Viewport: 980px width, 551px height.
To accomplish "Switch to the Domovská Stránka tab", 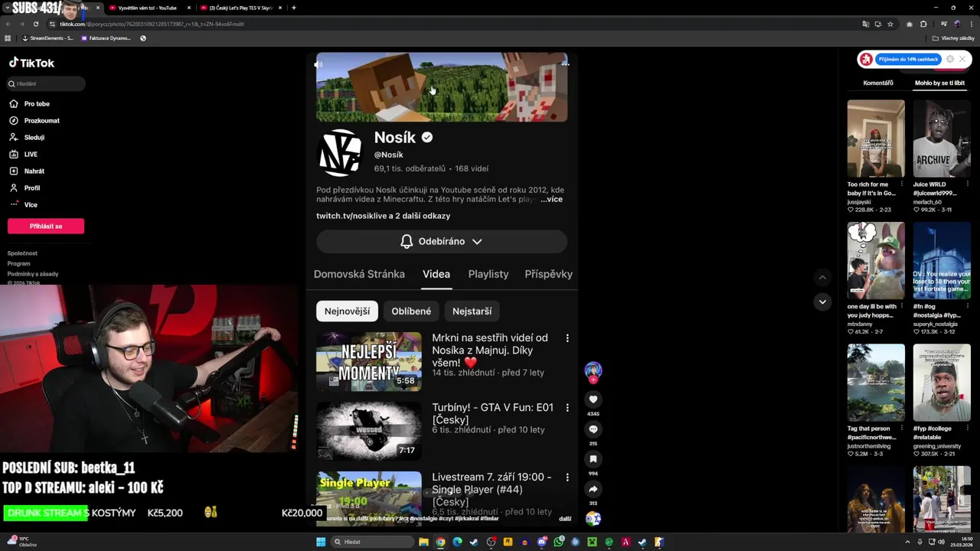I will point(359,274).
